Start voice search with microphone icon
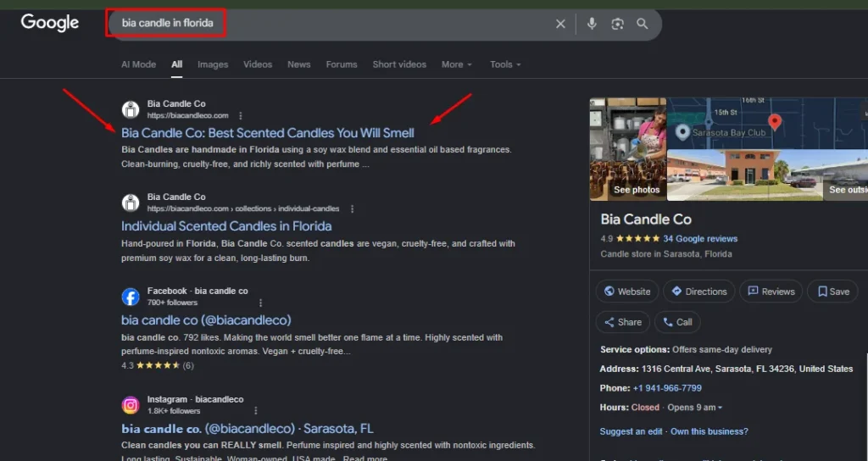 coord(592,24)
